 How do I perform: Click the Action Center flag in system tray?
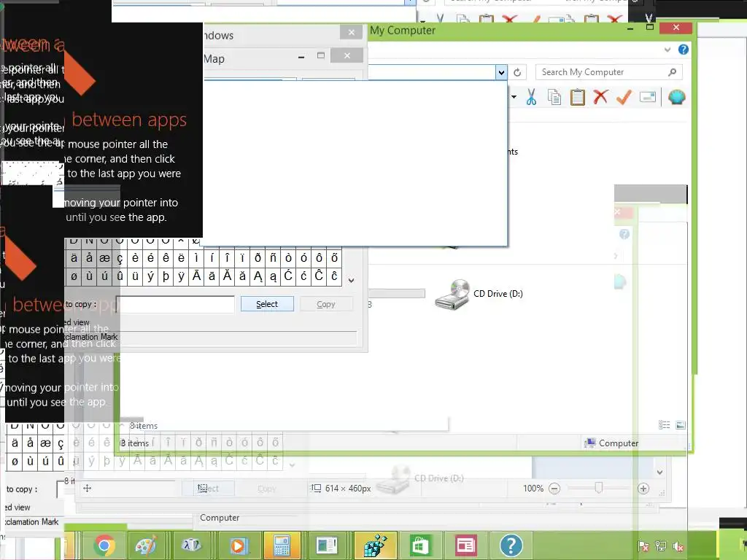pos(643,546)
